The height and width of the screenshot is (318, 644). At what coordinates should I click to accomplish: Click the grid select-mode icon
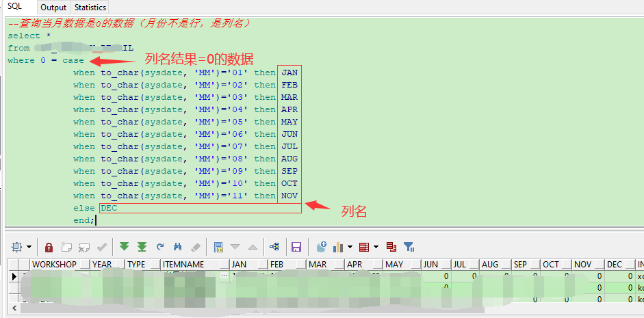click(17, 247)
